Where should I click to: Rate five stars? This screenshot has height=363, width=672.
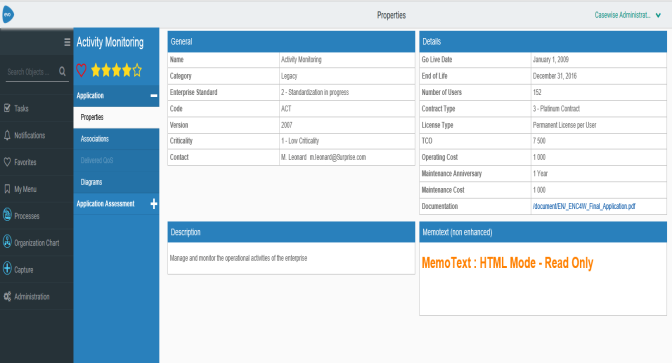[x=137, y=70]
